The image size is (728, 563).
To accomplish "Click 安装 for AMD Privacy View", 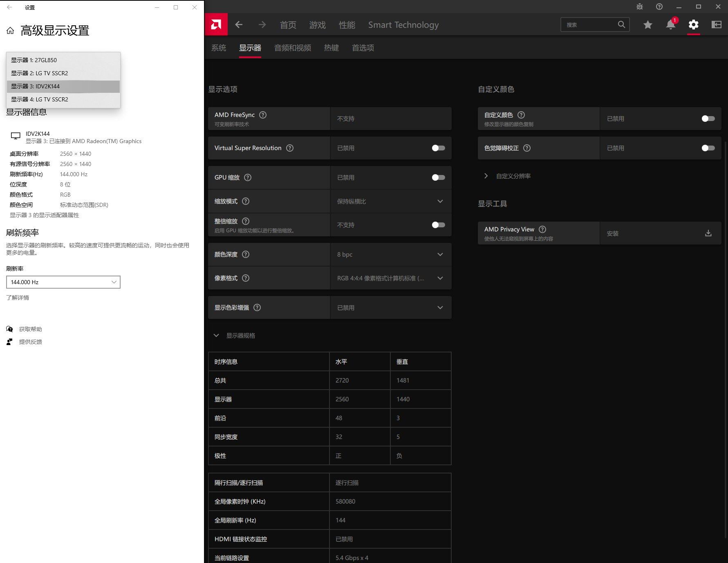I will pyautogui.click(x=613, y=233).
